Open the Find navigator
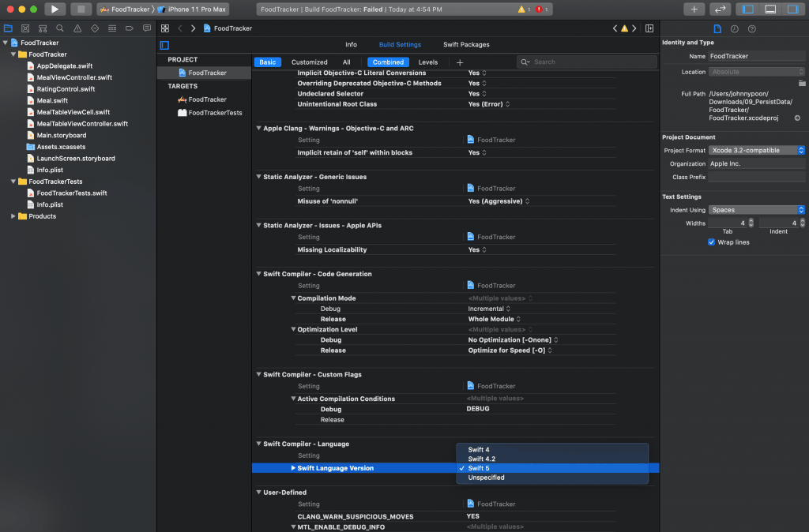The height and width of the screenshot is (532, 809). click(x=60, y=28)
